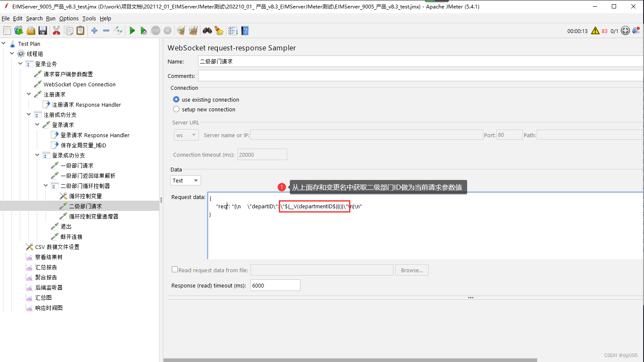Open the File menu

point(6,18)
